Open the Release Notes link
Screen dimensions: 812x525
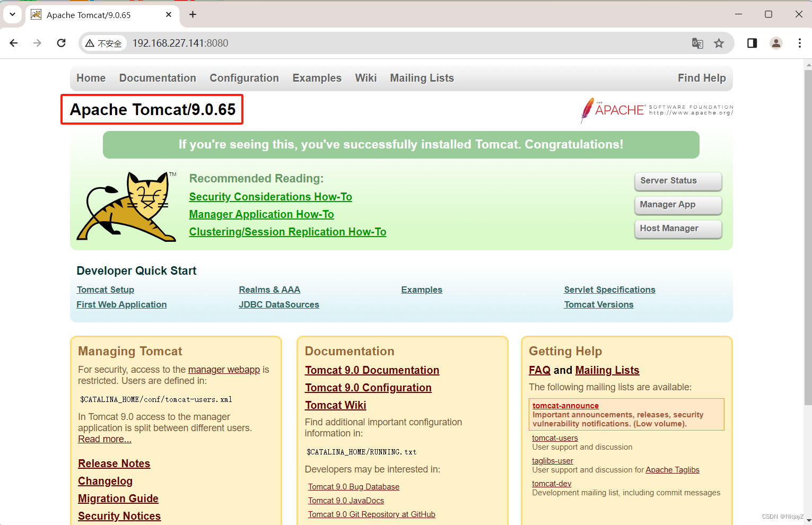click(x=114, y=463)
